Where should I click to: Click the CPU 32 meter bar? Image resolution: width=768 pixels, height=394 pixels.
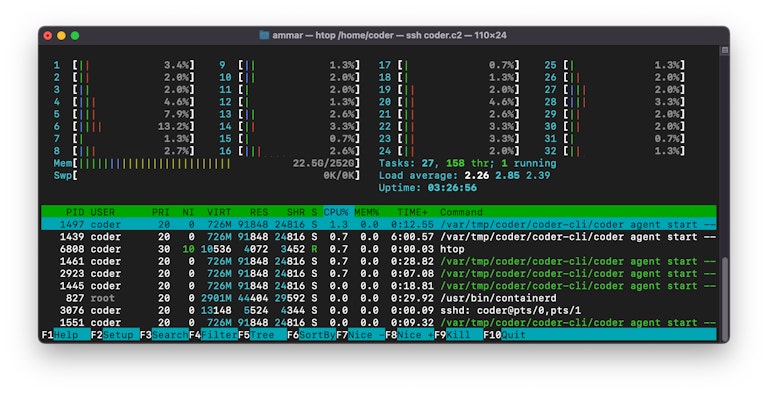coord(615,151)
